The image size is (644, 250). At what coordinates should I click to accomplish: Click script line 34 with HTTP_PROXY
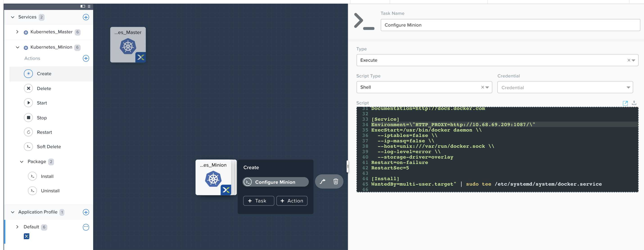point(453,125)
